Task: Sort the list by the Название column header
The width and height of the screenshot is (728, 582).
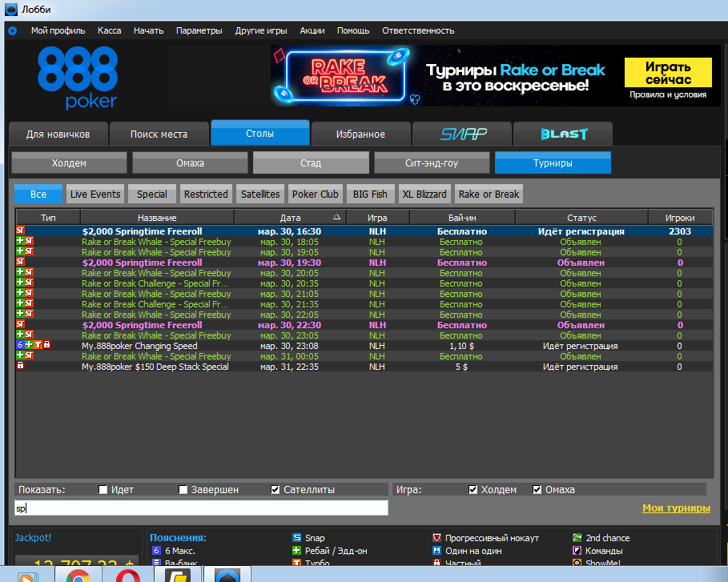Action: click(x=158, y=217)
